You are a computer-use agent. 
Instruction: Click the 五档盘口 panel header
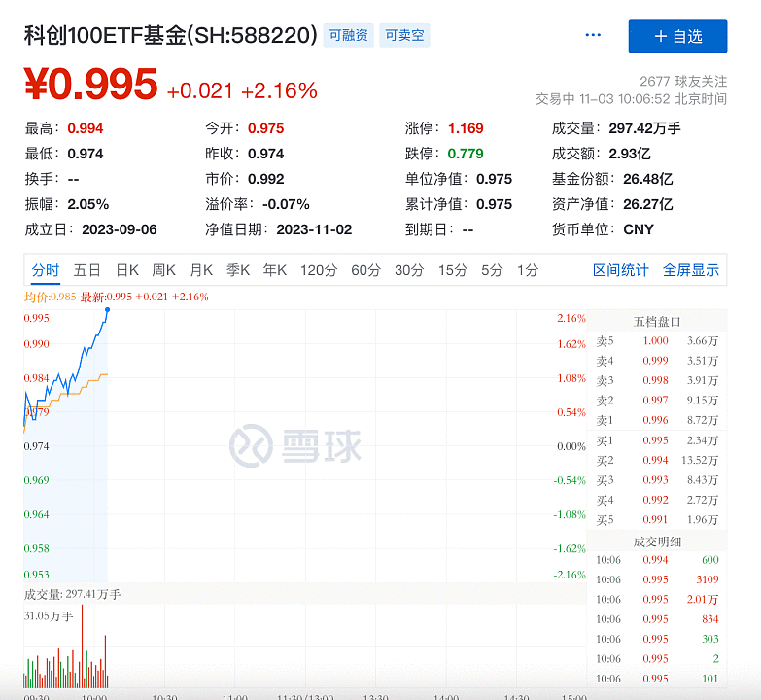click(x=657, y=322)
